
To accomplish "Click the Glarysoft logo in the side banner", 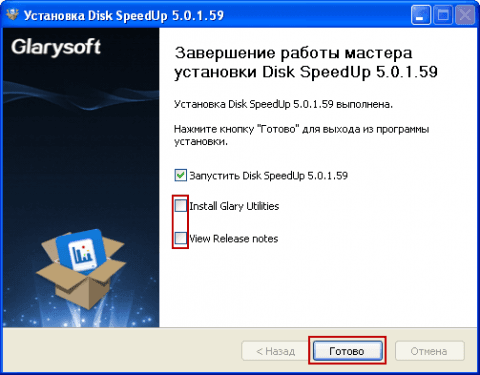I will [x=56, y=47].
